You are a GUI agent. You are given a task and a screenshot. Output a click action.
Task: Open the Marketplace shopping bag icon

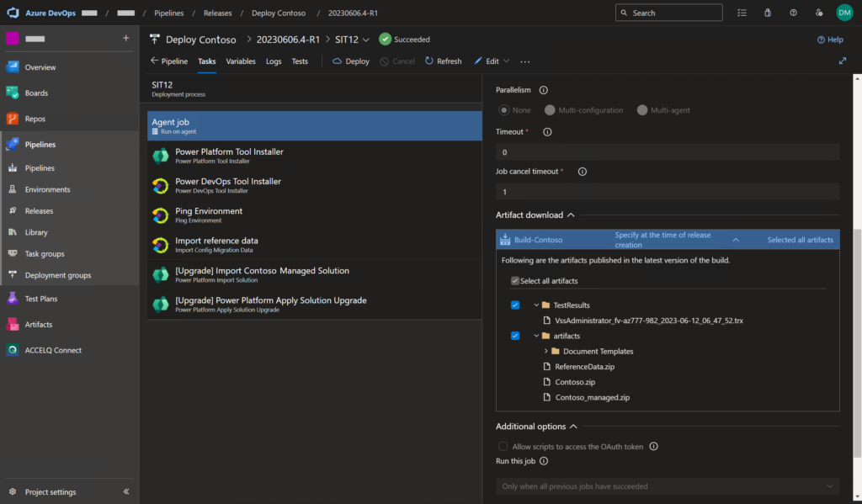[767, 13]
